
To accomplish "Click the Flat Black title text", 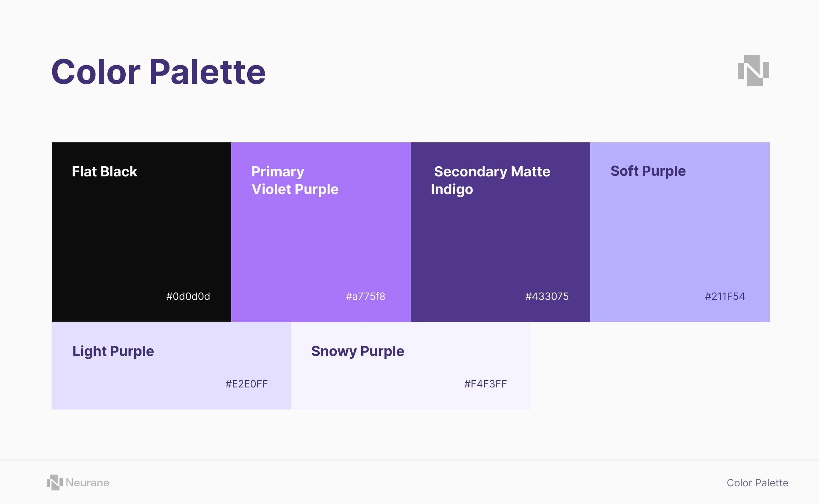I will click(x=104, y=172).
